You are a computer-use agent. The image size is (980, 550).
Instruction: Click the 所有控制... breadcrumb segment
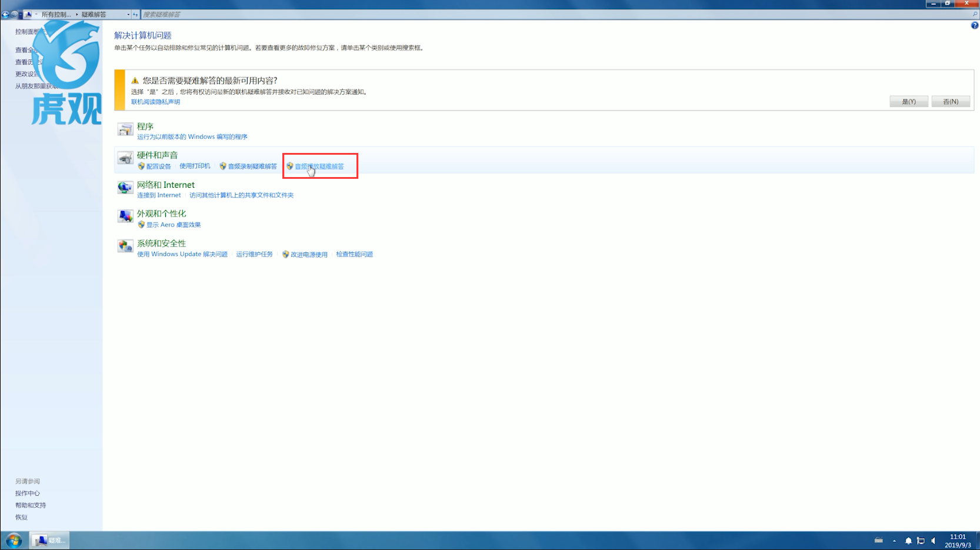tap(56, 14)
